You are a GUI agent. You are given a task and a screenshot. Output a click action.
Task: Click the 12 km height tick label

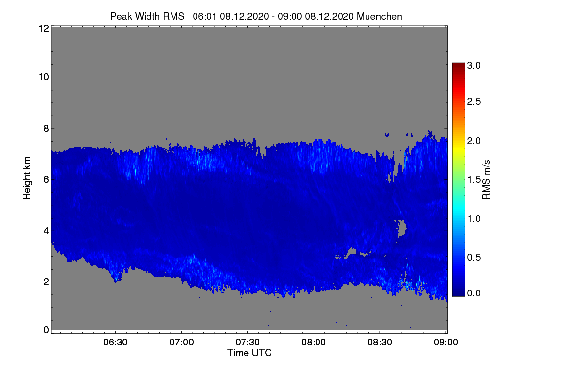point(43,28)
